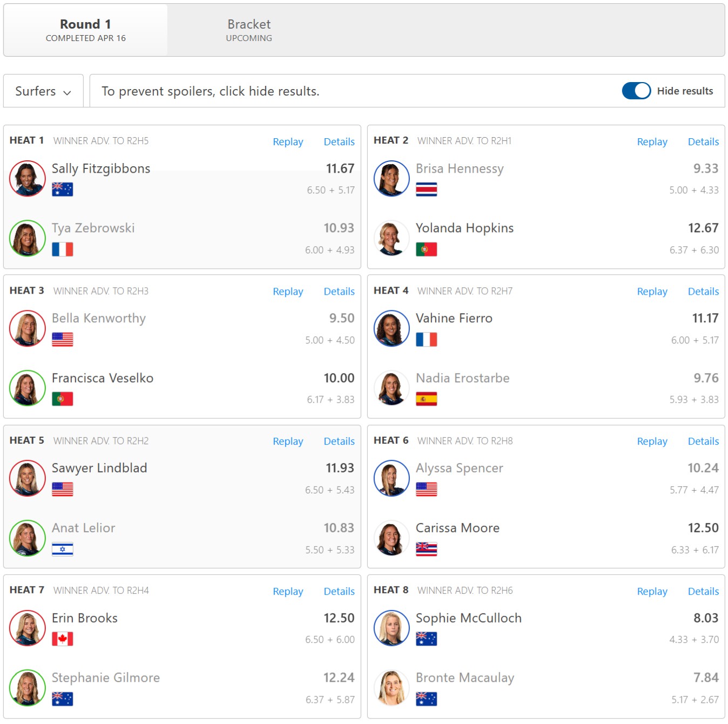This screenshot has width=728, height=724.
Task: Switch to the Bracket tab
Action: click(249, 30)
